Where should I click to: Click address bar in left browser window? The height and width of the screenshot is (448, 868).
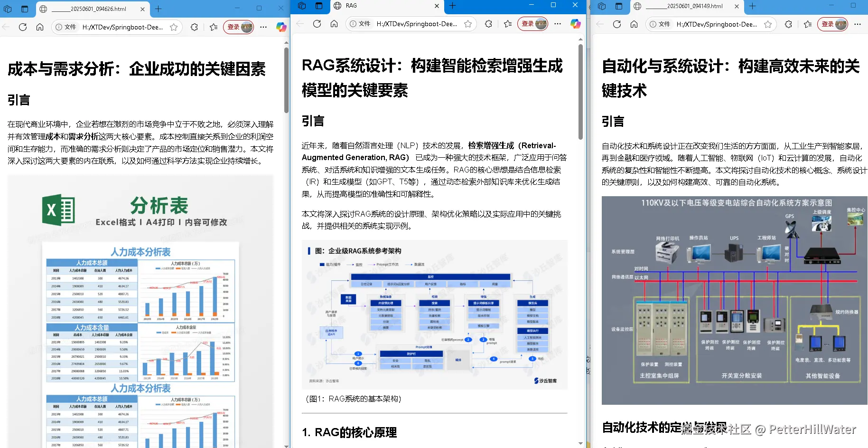pyautogui.click(x=117, y=27)
